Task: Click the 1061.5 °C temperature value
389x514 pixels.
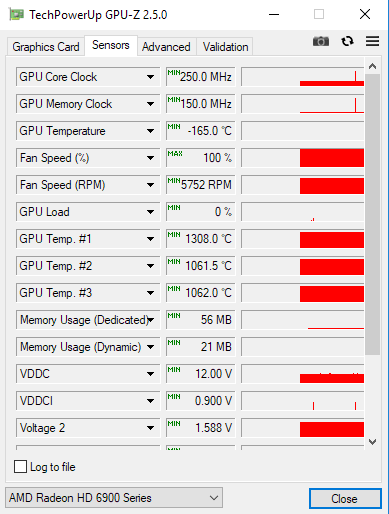Action: (x=201, y=266)
